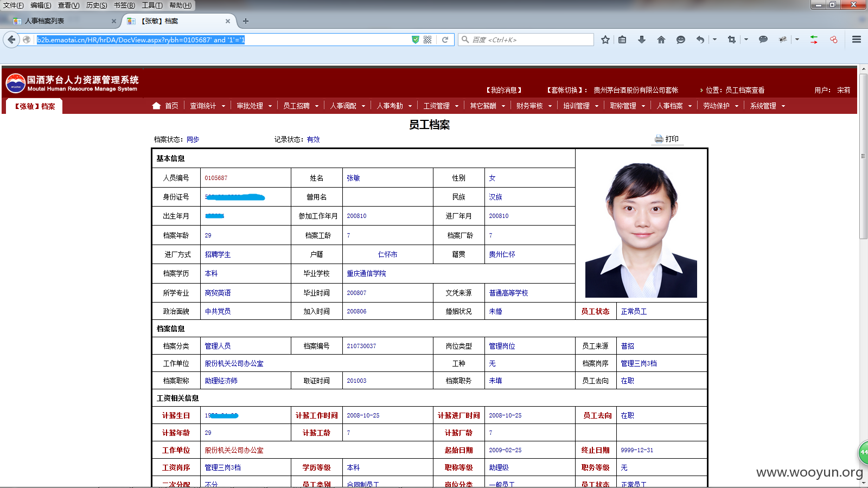
Task: Open the QR code icon in address bar
Action: 427,40
